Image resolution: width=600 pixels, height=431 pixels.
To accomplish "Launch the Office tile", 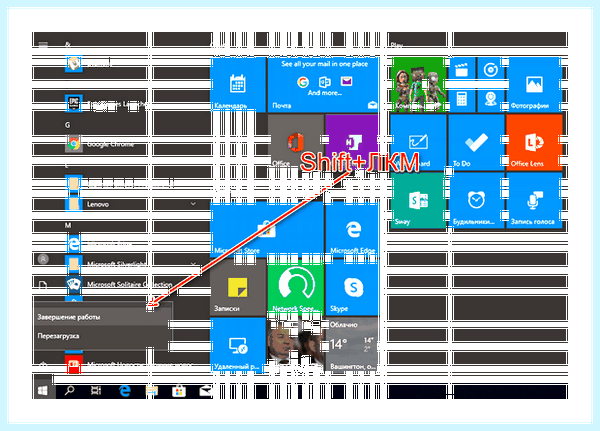I will (x=295, y=142).
